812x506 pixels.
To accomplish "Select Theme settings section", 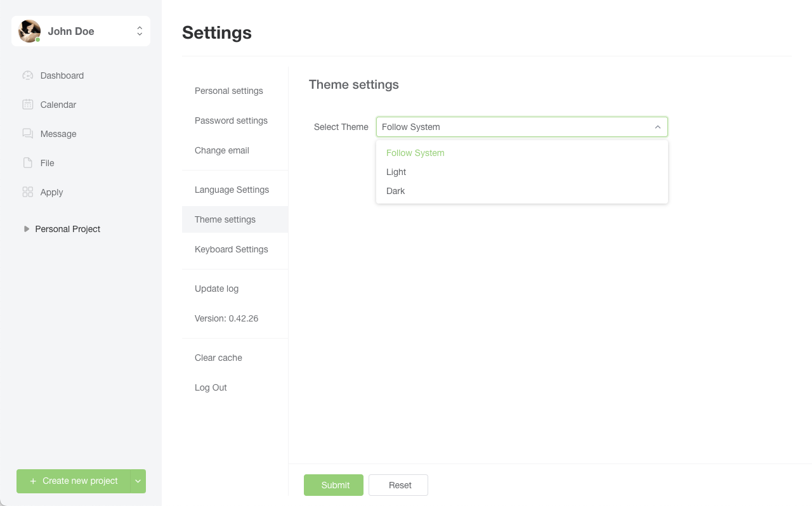I will pos(235,219).
